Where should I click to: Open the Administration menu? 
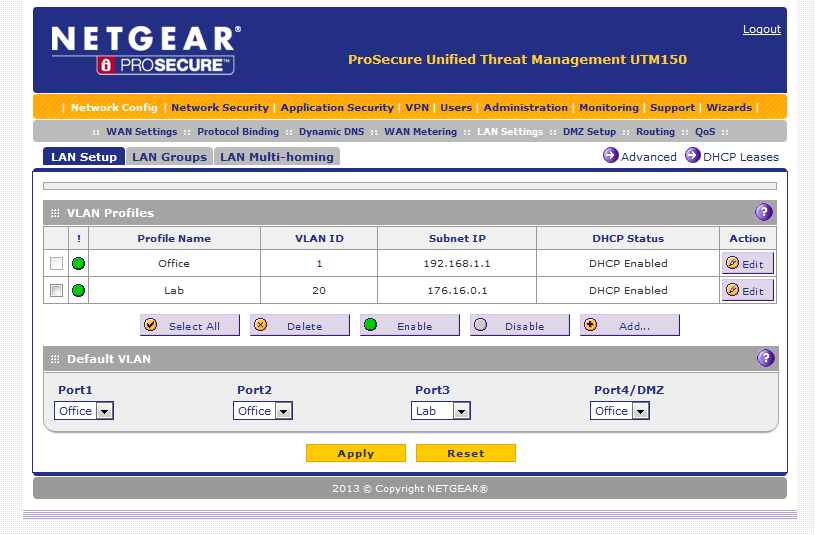click(x=525, y=108)
